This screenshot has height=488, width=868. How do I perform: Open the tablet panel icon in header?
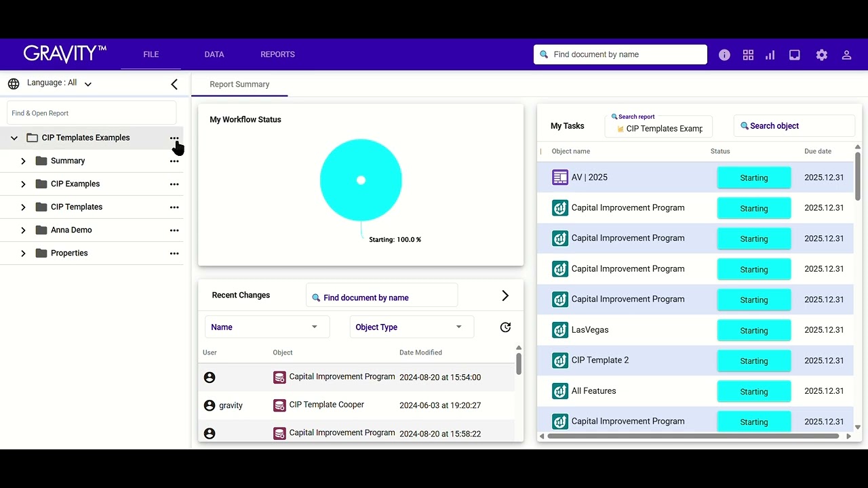(x=795, y=55)
